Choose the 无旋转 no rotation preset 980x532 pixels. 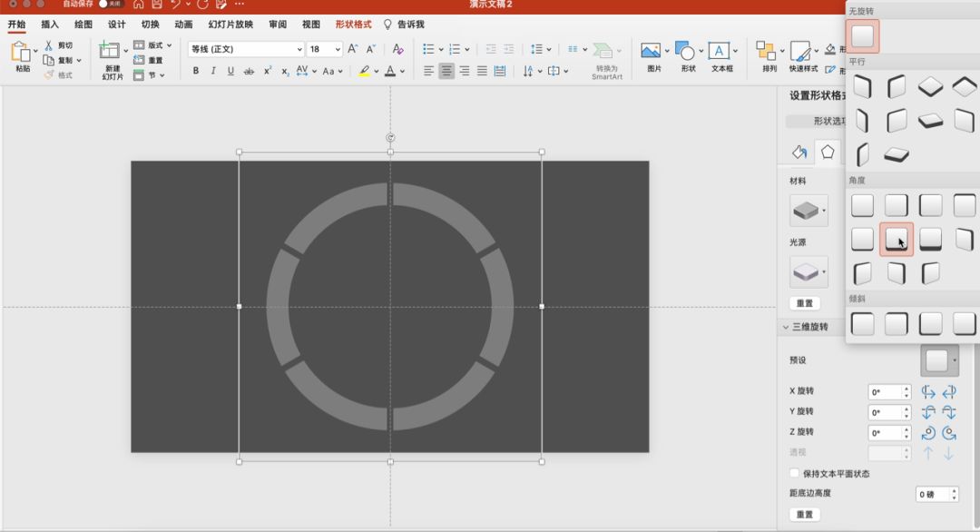click(862, 35)
